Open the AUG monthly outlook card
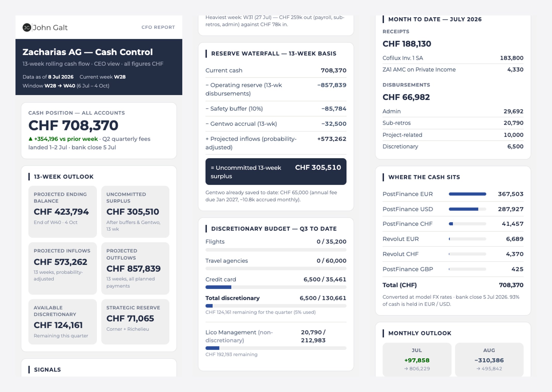The height and width of the screenshot is (392, 552). (489, 360)
